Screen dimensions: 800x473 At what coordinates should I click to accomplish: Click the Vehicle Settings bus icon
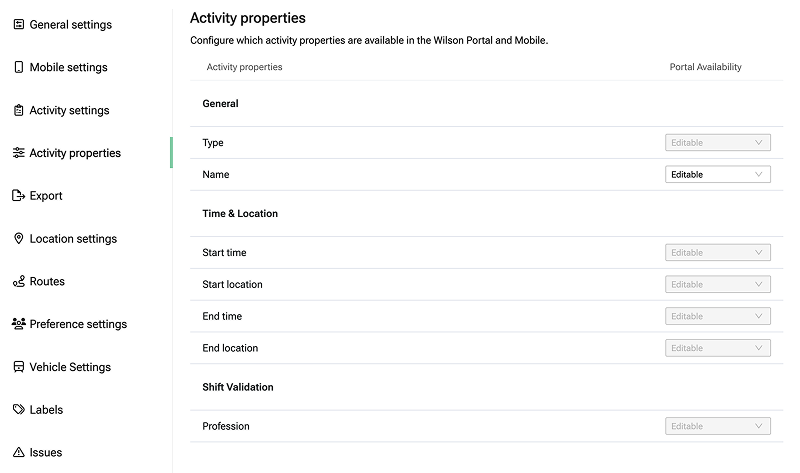(x=18, y=367)
